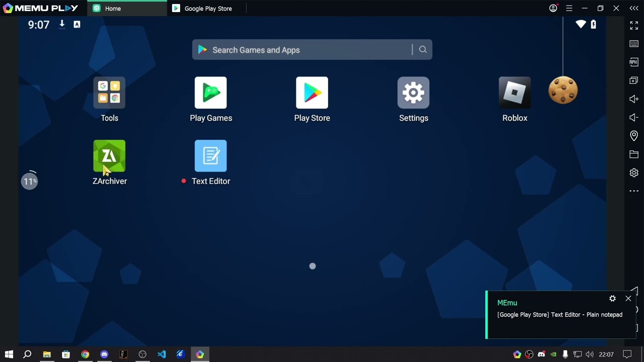Dismiss the MEmu notification popup

coord(628,299)
